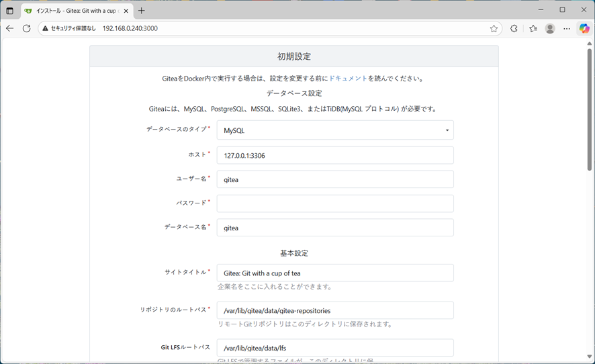Focus the empty password field
The image size is (595, 364).
[335, 203]
